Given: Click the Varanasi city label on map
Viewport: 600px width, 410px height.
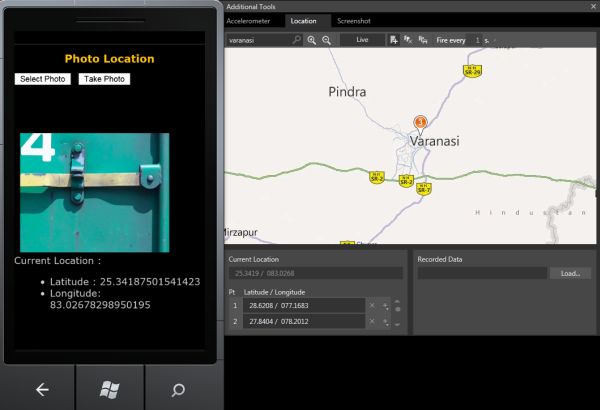Looking at the screenshot, I should (x=434, y=141).
